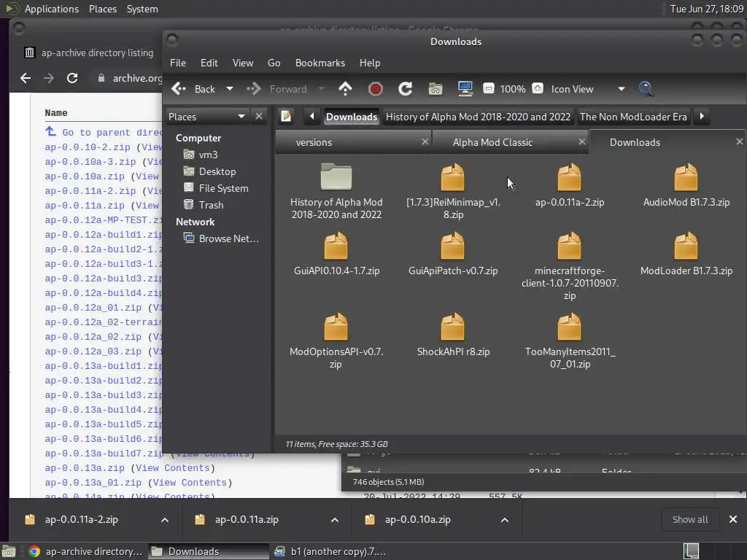Go to History of Alpha Mod path button
This screenshot has height=560, width=747.
pyautogui.click(x=478, y=117)
